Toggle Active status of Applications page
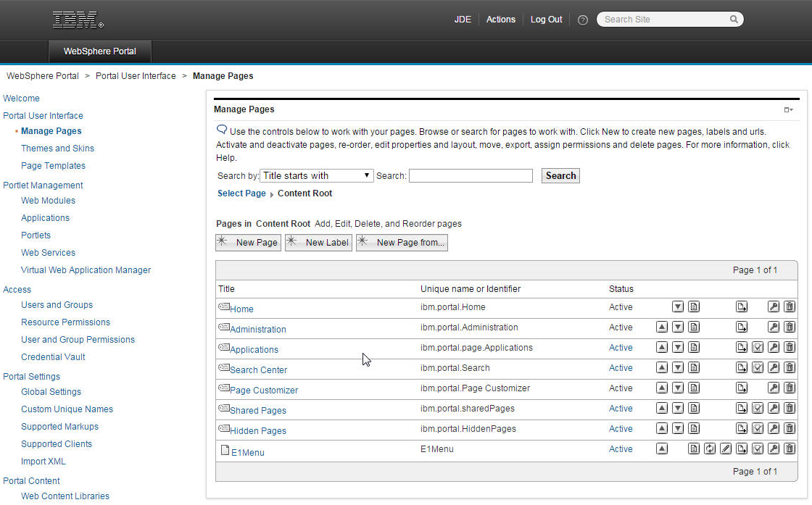 621,348
